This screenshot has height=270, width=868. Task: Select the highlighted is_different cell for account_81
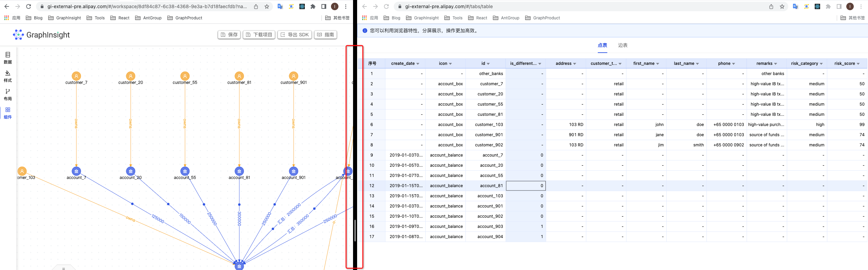(526, 186)
